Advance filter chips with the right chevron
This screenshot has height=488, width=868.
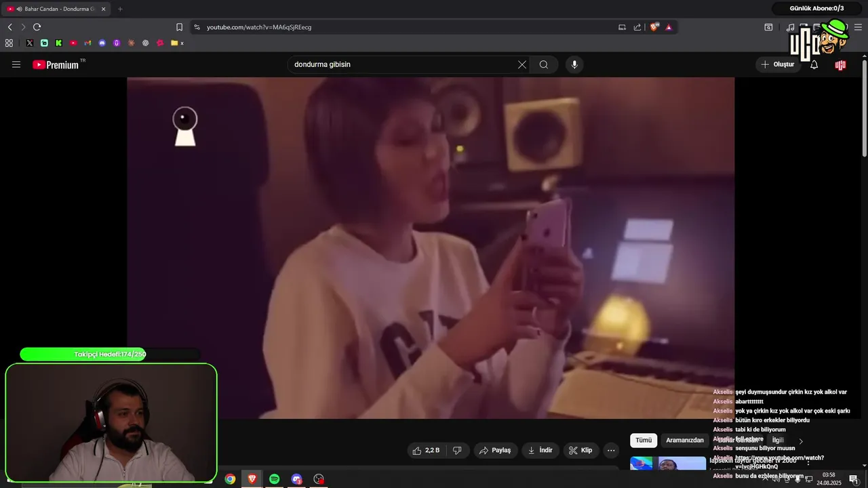801,441
